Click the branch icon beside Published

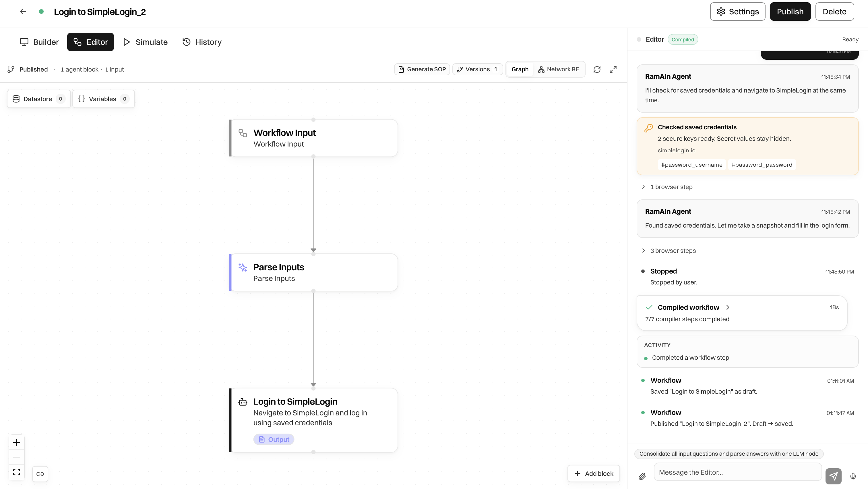[11, 69]
